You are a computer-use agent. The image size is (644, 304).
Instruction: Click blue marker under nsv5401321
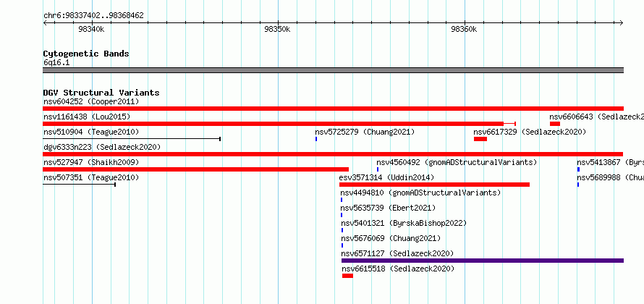click(x=342, y=230)
